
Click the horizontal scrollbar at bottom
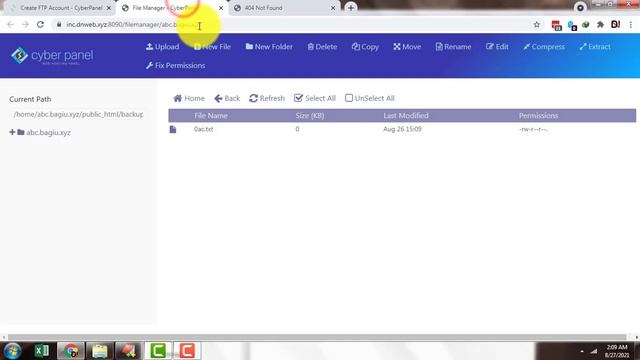pyautogui.click(x=317, y=337)
